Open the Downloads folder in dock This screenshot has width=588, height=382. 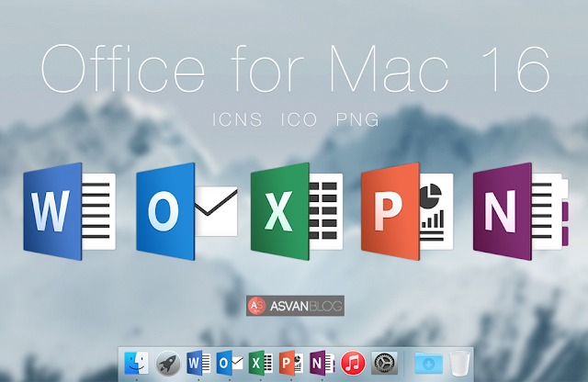[x=429, y=363]
